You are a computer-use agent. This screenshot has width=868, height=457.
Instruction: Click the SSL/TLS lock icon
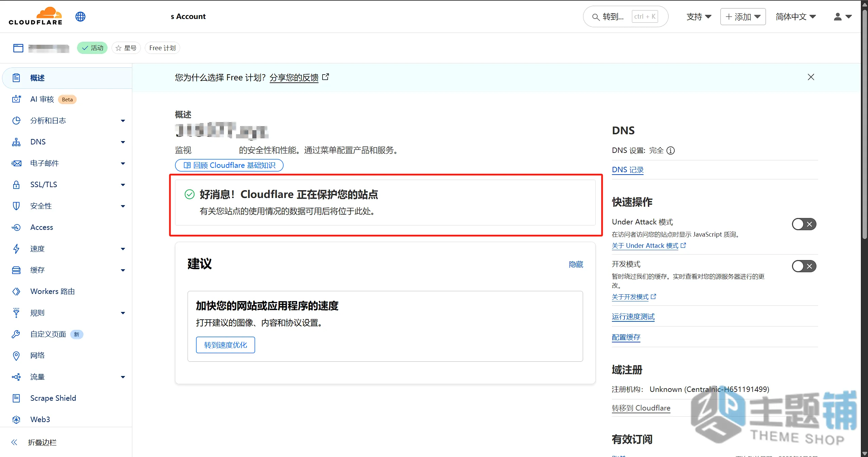[16, 185]
